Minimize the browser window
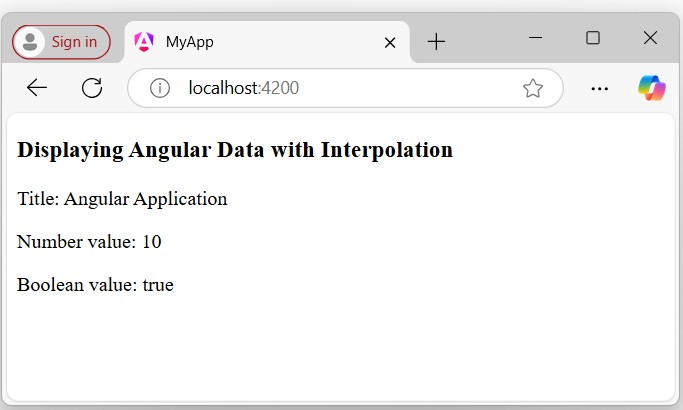This screenshot has width=683, height=410. [x=535, y=38]
